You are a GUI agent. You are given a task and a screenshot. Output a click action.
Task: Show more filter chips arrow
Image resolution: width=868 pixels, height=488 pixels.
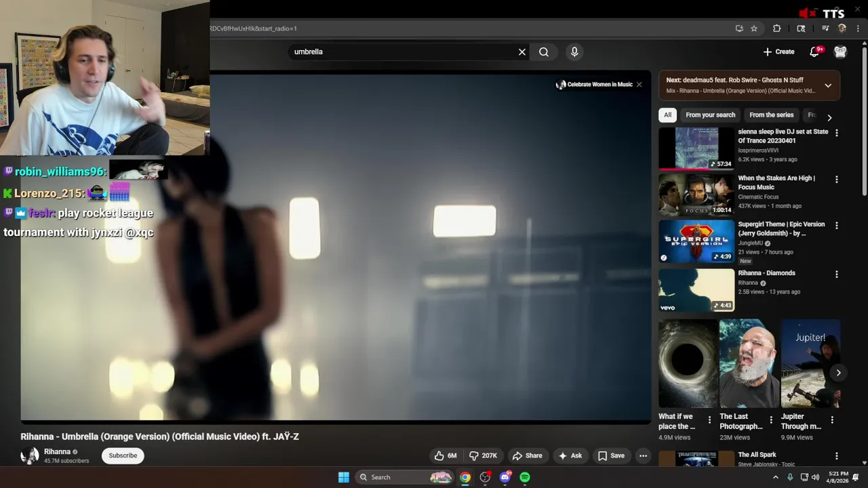[829, 117]
